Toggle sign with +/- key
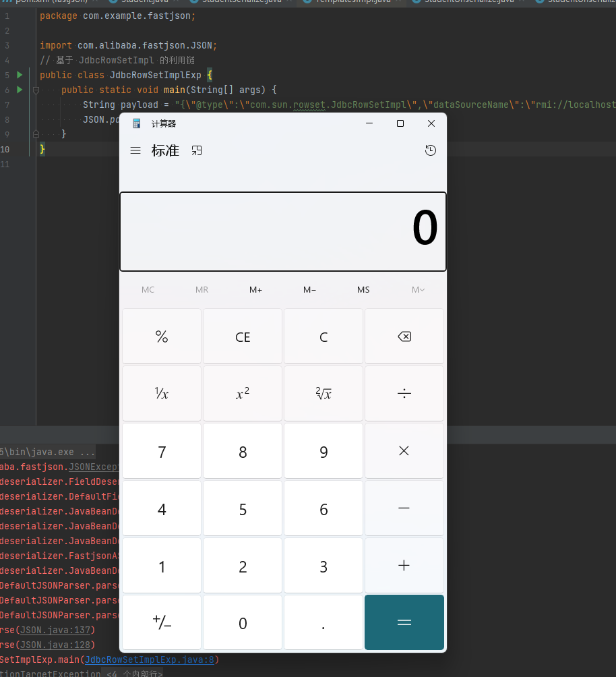This screenshot has height=677, width=616. coord(162,622)
